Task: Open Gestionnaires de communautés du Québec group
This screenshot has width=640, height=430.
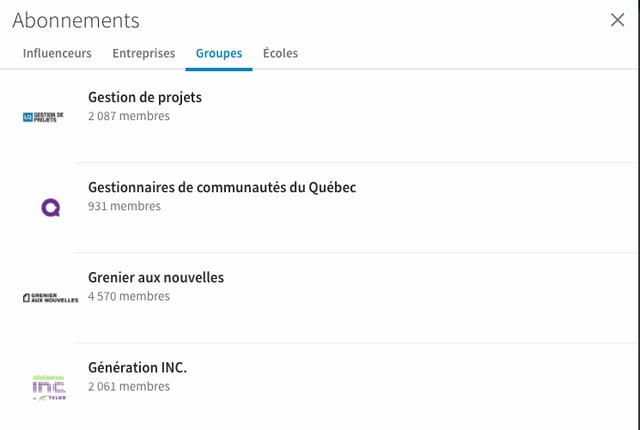Action: [x=222, y=187]
